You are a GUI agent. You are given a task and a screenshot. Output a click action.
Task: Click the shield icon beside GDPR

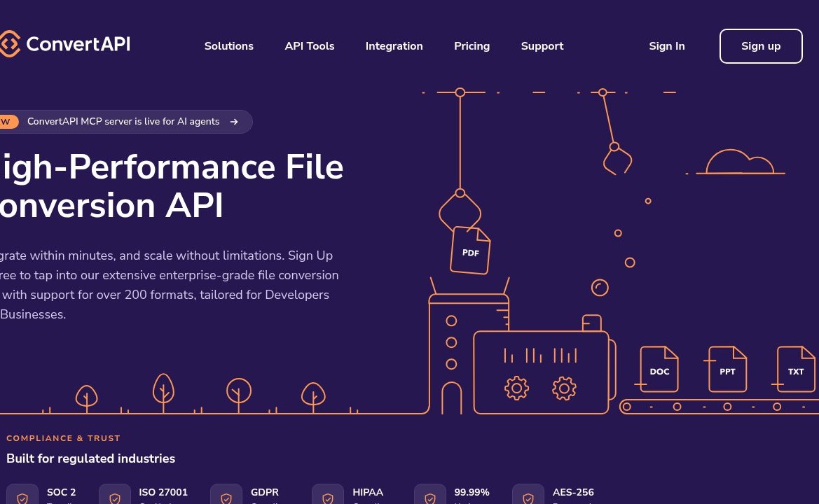click(226, 498)
